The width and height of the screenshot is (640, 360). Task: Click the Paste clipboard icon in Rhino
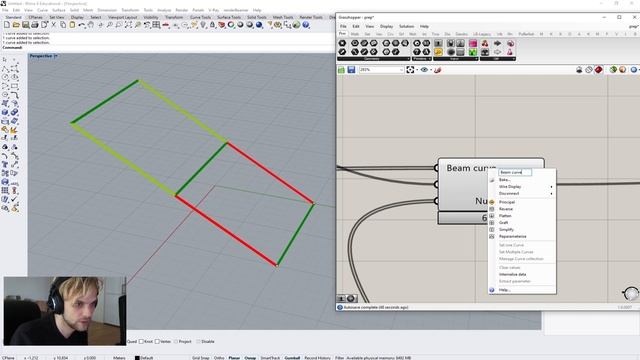click(72, 25)
